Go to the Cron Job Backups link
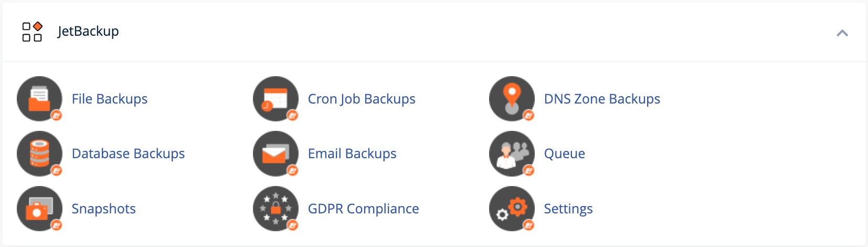The image size is (868, 247). pyautogui.click(x=362, y=99)
